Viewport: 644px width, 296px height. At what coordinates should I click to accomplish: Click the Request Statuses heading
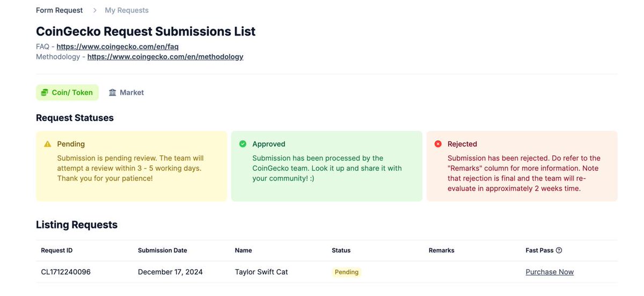tap(75, 118)
